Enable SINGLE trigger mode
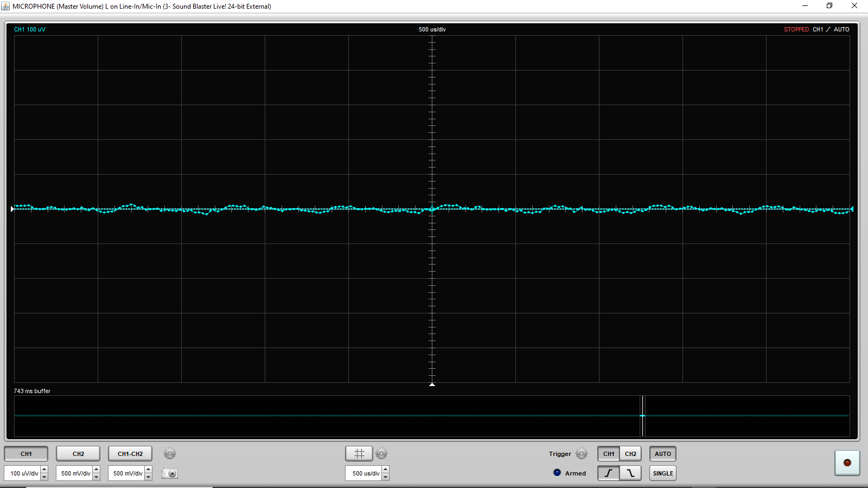 [663, 473]
